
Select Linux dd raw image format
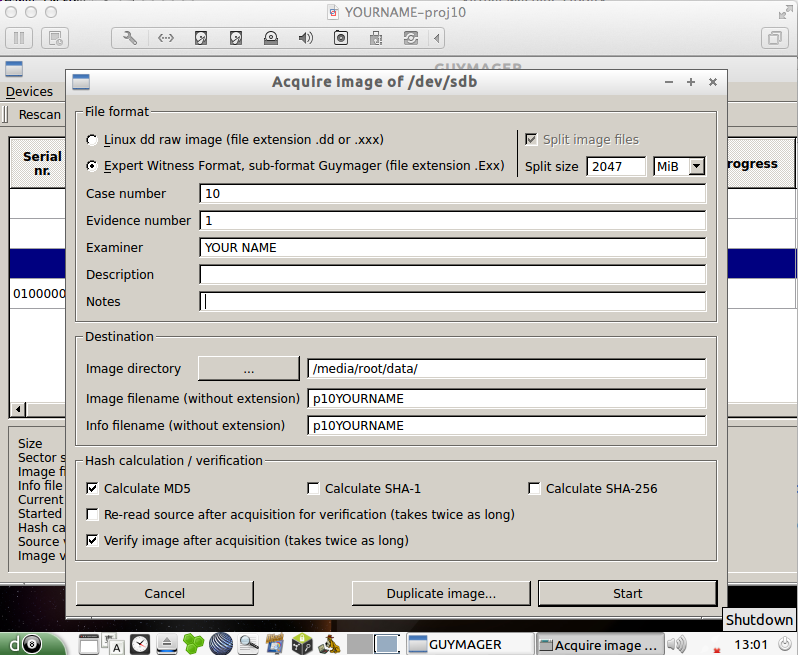pos(92,139)
